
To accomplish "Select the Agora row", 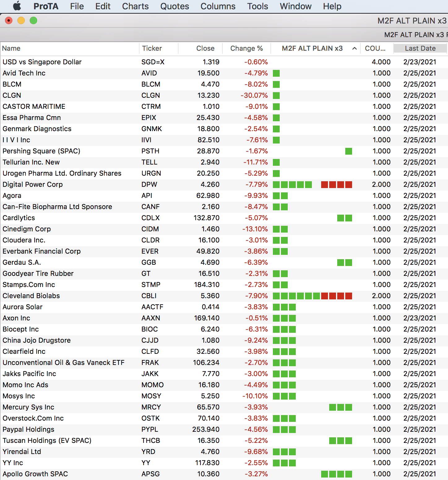I will 224,196.
